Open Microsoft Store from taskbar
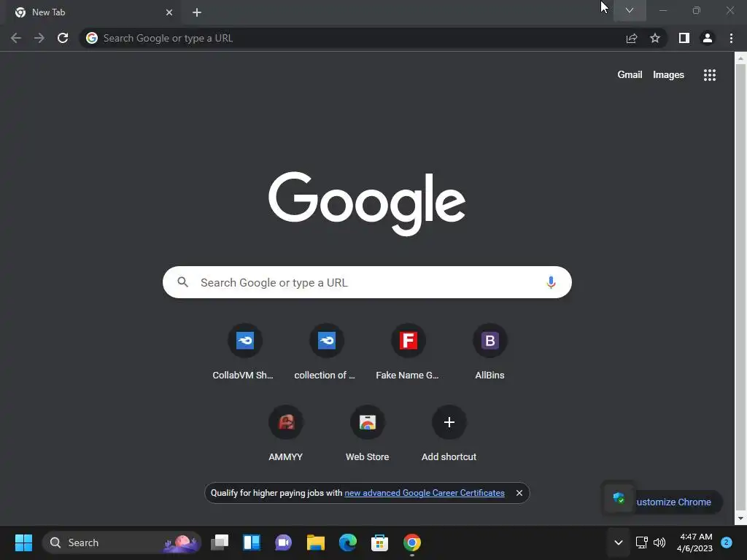The height and width of the screenshot is (560, 747). click(x=379, y=542)
